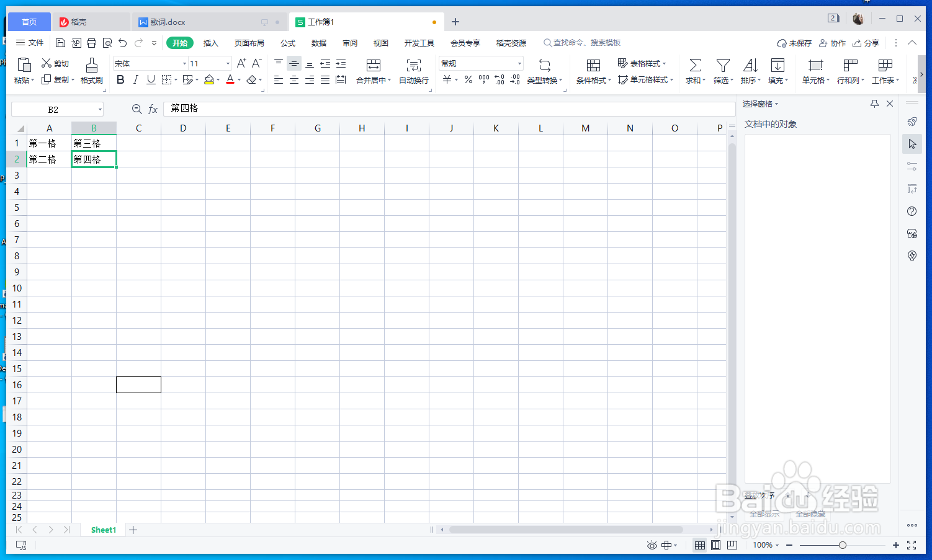This screenshot has height=560, width=932.
Task: Open the Page Layout (页面布局) tab
Action: click(249, 43)
